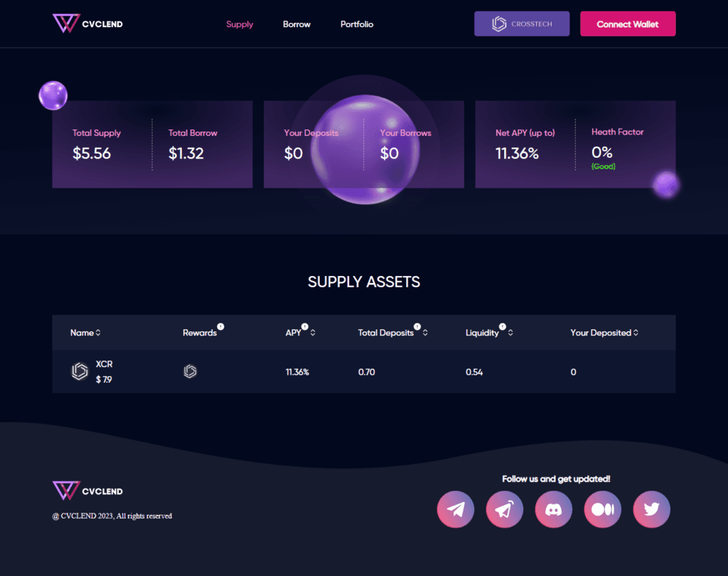Click the green (Good) health status
The height and width of the screenshot is (576, 728).
coord(603,166)
